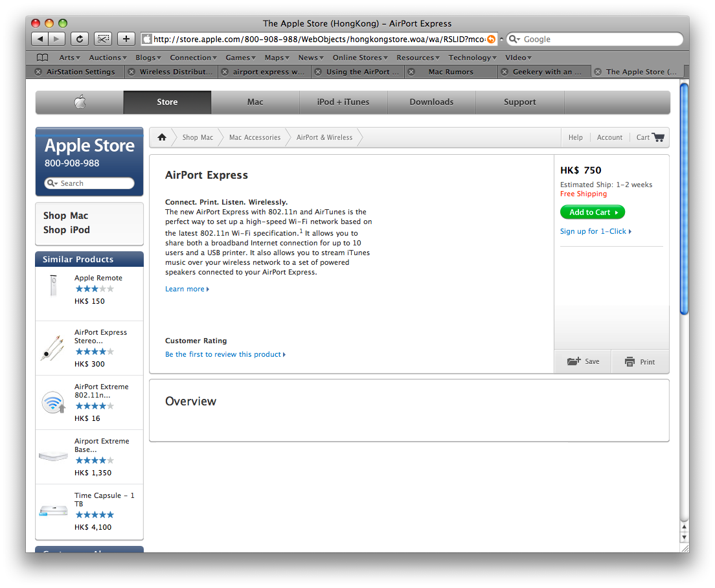
Task: Open the Downloads navigation tab
Action: click(x=431, y=102)
